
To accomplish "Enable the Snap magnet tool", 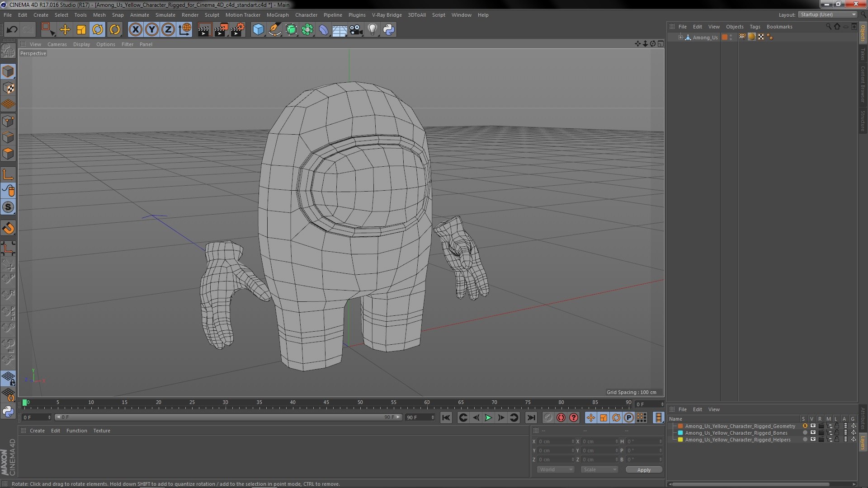I will point(8,228).
